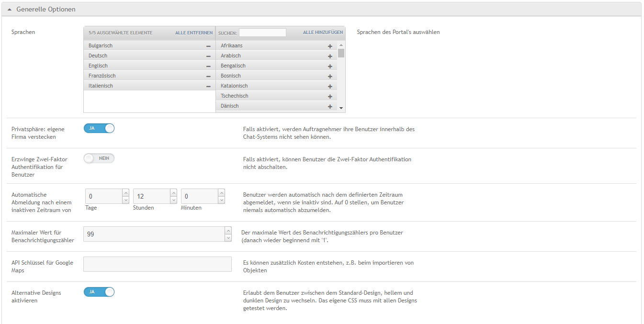644x324 pixels.
Task: Select Englisch in the selected languages list
Action: coord(149,66)
